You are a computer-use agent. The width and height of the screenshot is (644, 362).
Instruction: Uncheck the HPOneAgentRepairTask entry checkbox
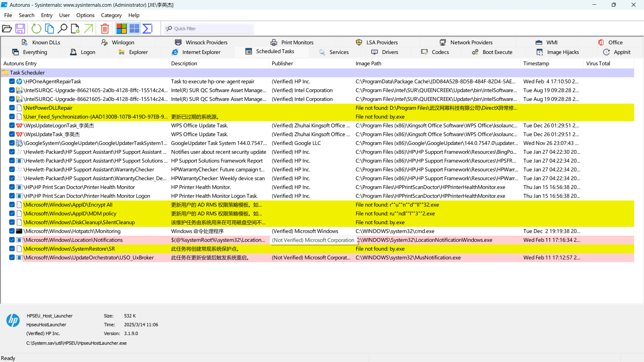click(x=12, y=82)
